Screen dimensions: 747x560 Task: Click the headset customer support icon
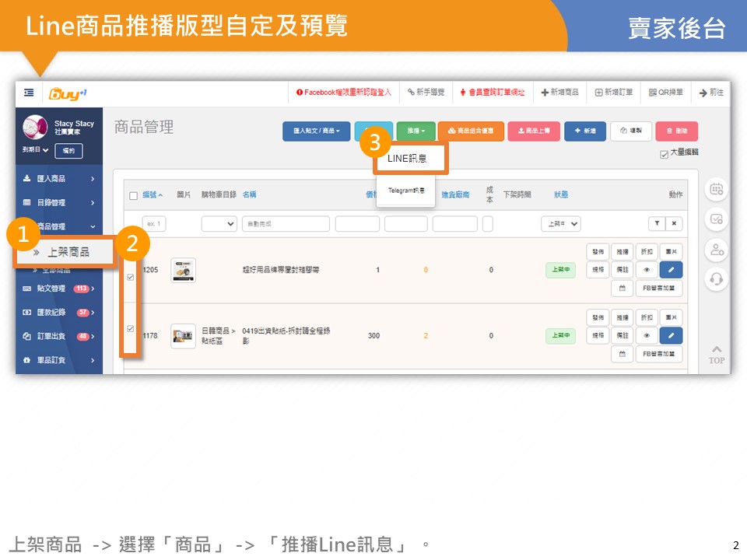pos(717,278)
